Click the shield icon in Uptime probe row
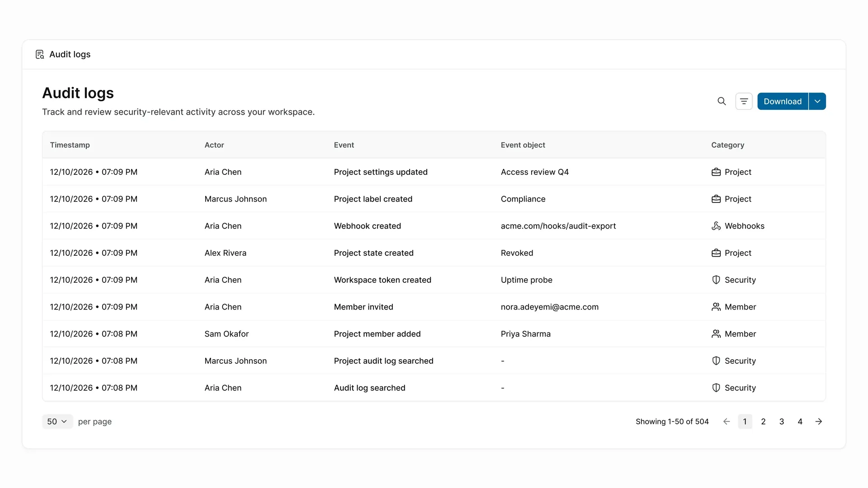 (716, 280)
